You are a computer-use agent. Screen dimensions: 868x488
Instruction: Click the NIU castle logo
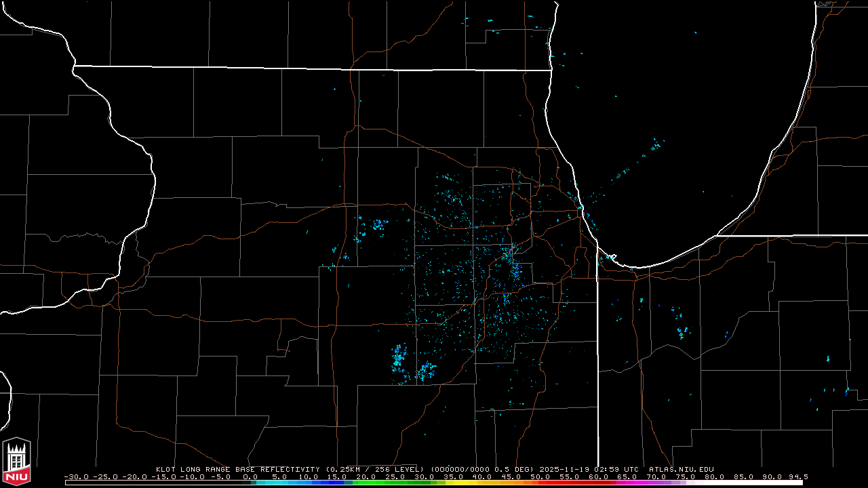16,462
